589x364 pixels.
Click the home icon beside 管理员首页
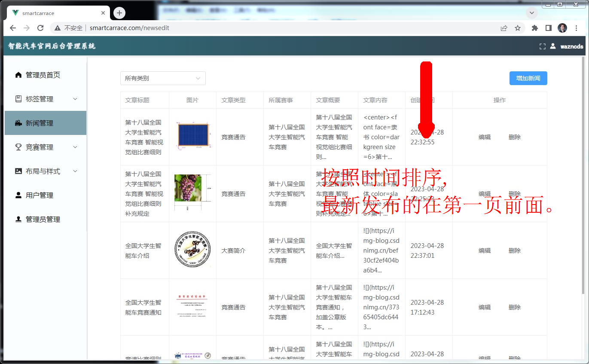click(x=18, y=75)
